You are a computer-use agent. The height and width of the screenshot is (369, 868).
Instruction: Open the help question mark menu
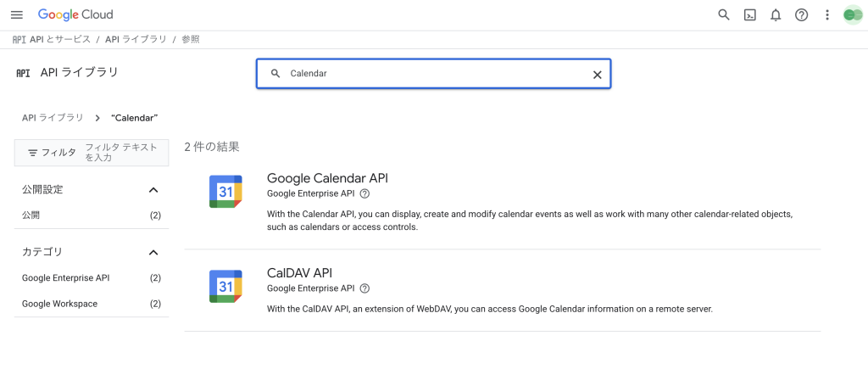[x=801, y=15]
